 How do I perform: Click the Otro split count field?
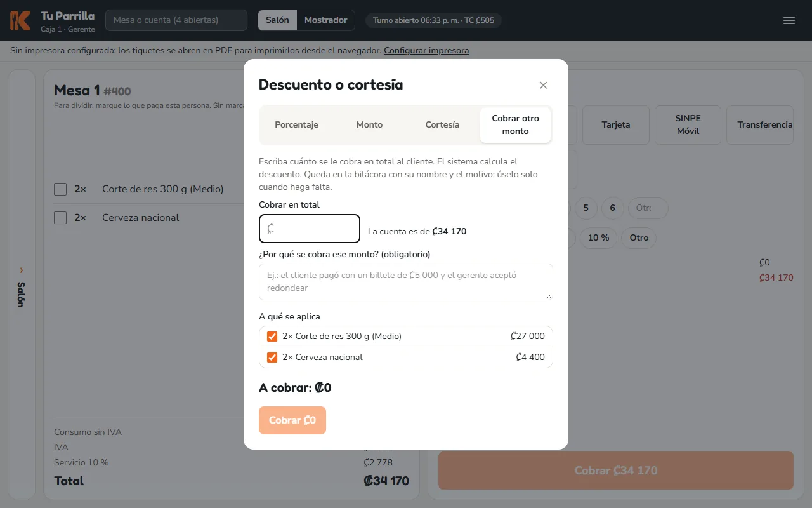click(648, 208)
